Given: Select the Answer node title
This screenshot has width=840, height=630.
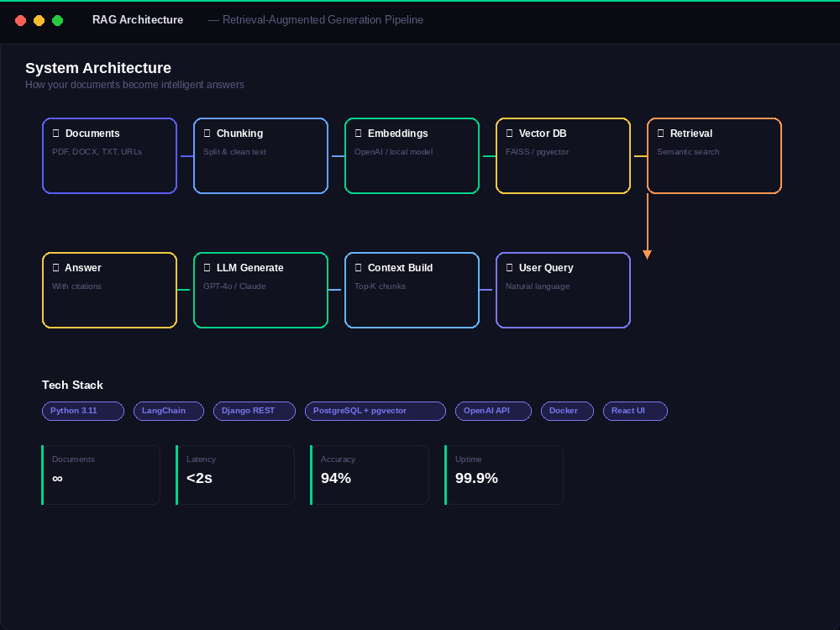Looking at the screenshot, I should coord(83,268).
